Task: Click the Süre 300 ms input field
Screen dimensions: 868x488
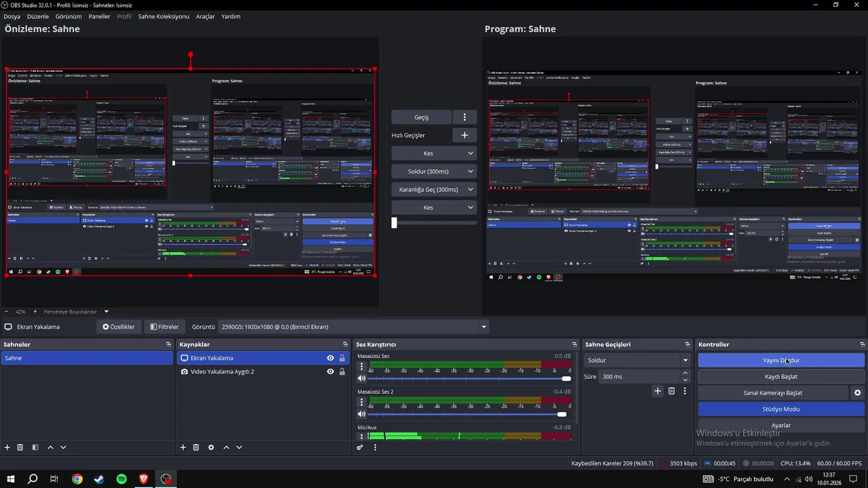Action: tap(639, 377)
